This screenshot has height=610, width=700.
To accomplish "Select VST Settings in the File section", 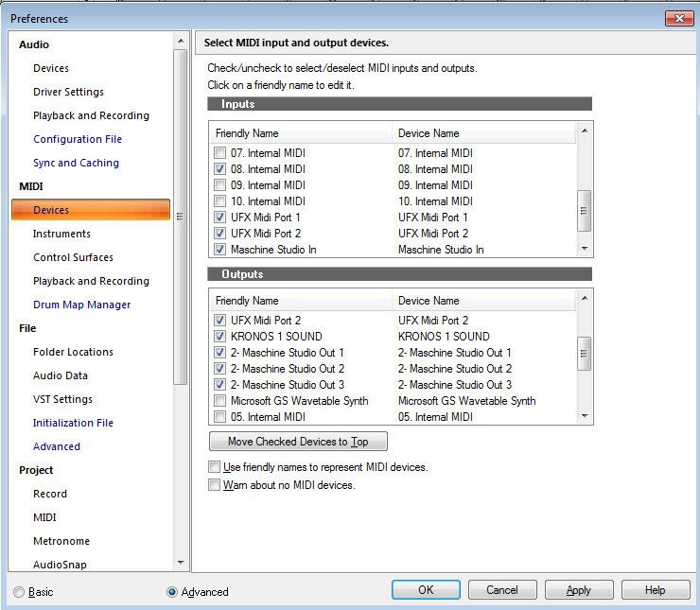I will coord(62,399).
